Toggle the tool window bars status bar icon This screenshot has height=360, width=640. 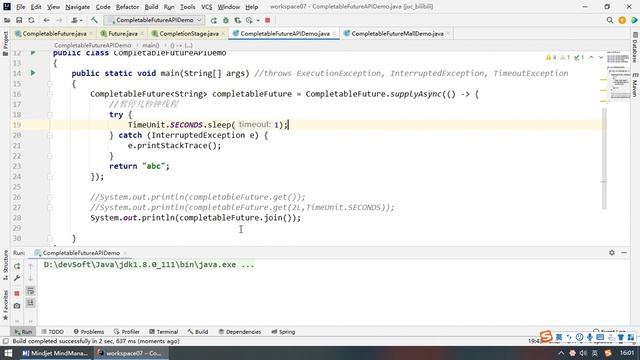point(5,341)
